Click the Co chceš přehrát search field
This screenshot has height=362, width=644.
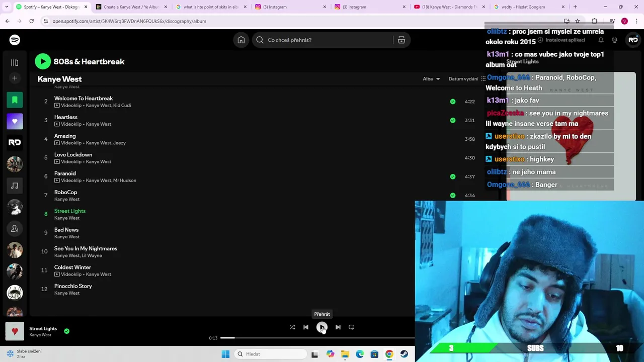(322, 40)
